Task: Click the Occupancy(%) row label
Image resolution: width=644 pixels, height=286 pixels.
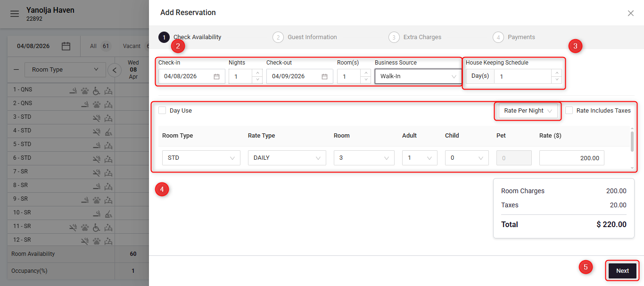Action: [29, 271]
